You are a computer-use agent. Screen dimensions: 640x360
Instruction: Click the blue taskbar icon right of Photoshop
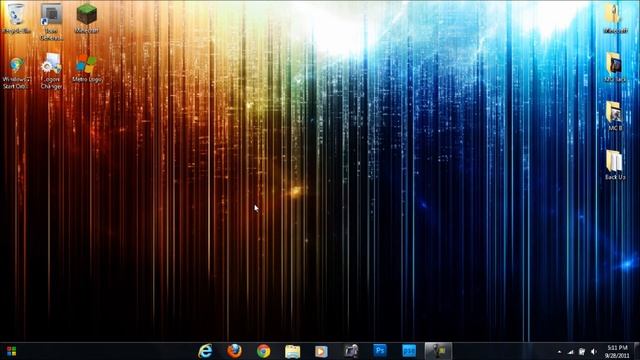click(x=409, y=351)
